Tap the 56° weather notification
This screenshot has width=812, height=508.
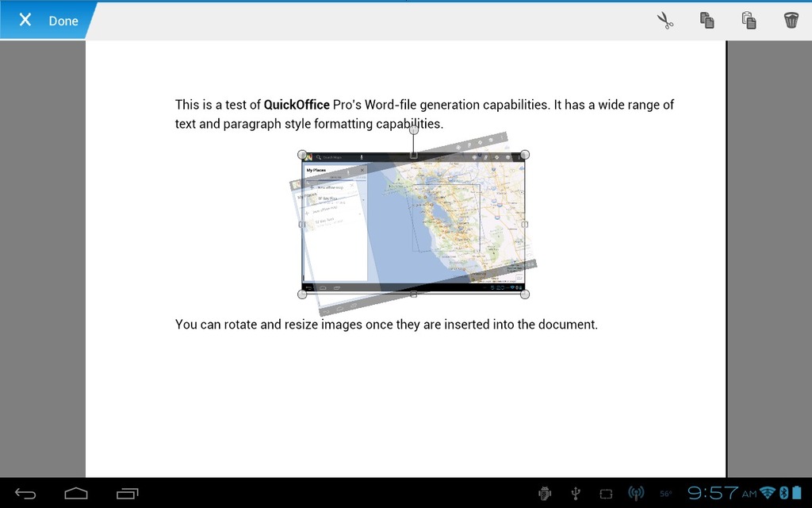666,494
